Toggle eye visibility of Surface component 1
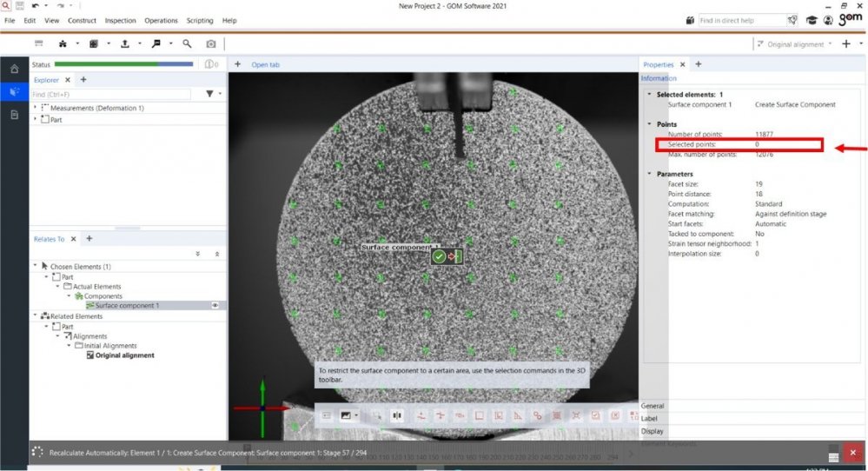Image resolution: width=868 pixels, height=471 pixels. click(214, 306)
